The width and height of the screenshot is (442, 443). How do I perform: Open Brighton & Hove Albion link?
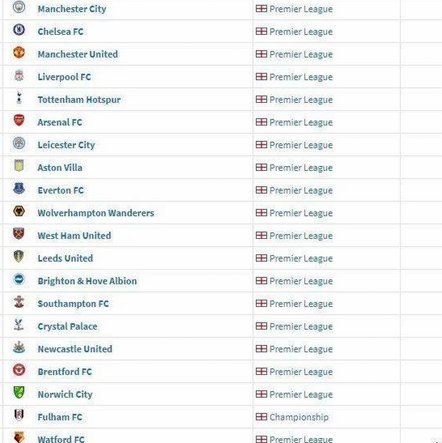click(87, 281)
